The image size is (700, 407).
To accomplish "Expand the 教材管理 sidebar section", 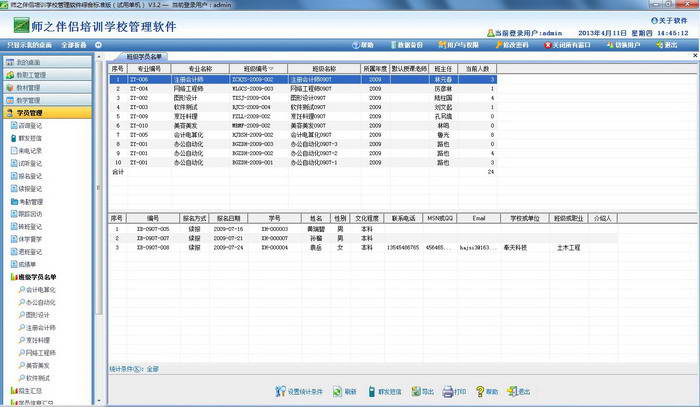I will pos(47,87).
